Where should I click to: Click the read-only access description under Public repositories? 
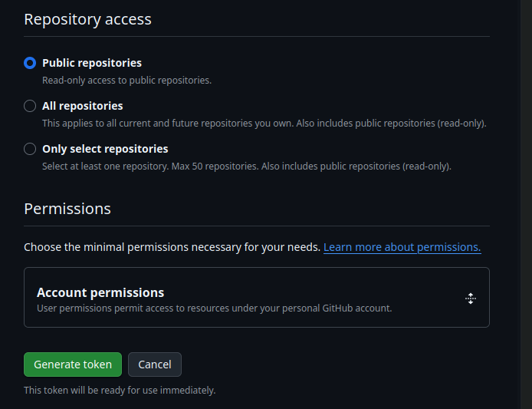click(x=126, y=80)
